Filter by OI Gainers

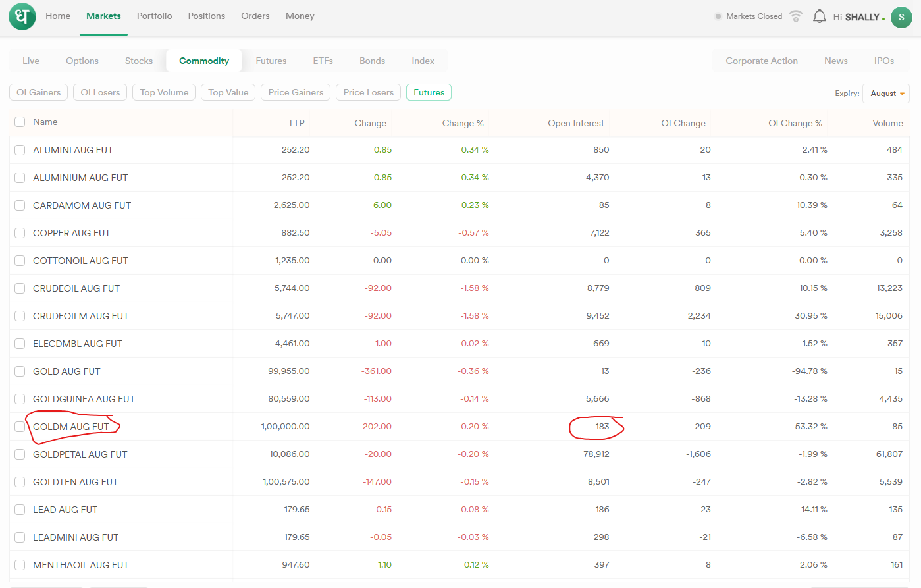[x=39, y=92]
